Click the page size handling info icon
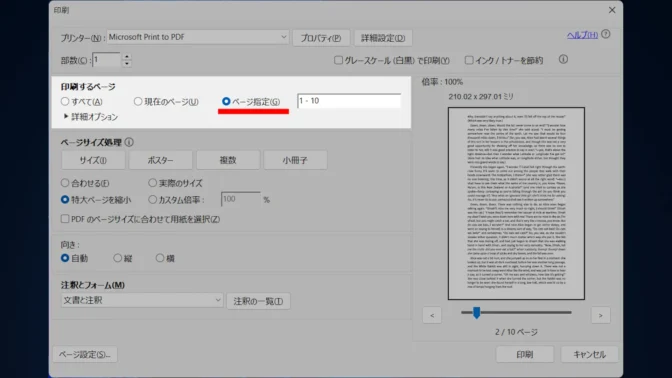Image resolution: width=672 pixels, height=378 pixels. (x=129, y=142)
